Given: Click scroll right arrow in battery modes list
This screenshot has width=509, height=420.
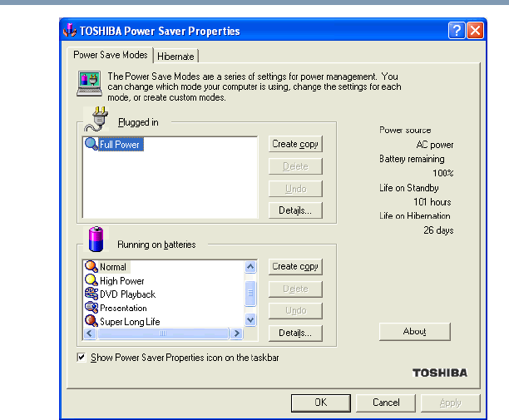Looking at the screenshot, I should [x=237, y=334].
